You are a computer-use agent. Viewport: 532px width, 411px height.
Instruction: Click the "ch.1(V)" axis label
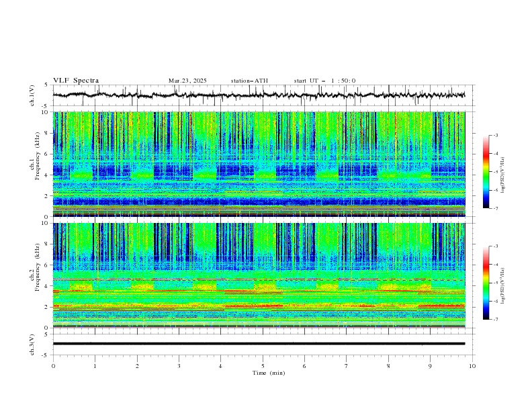click(32, 95)
